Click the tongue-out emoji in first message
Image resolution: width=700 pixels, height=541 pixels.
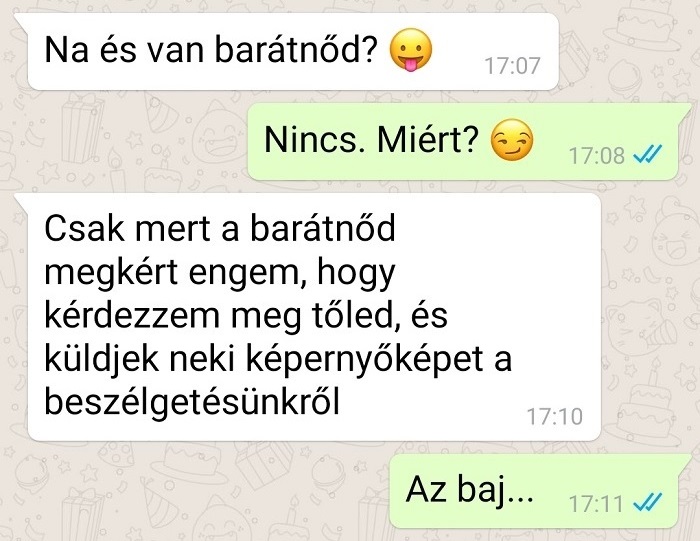coord(411,50)
